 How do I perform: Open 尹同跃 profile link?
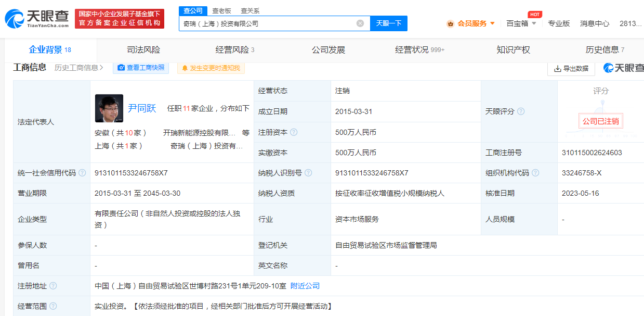click(x=142, y=108)
